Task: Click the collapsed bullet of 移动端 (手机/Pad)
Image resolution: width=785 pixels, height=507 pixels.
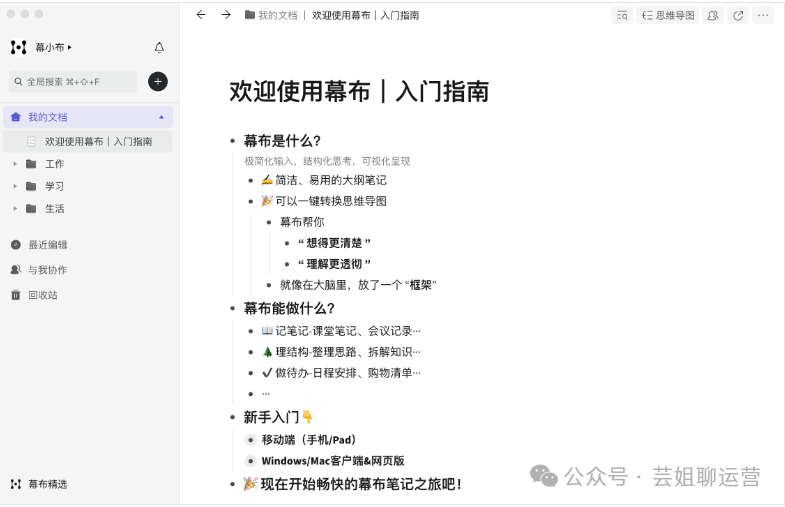Action: [x=250, y=440]
